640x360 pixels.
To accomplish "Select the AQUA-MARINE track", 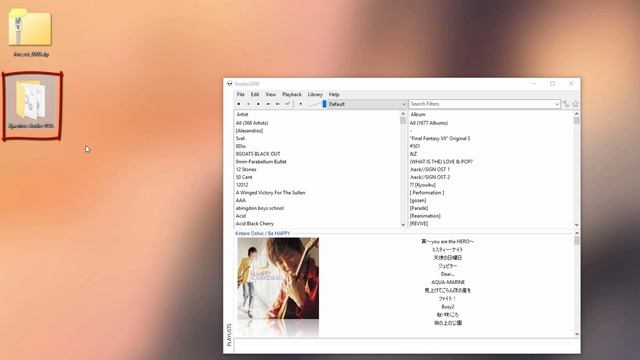I will tap(448, 282).
